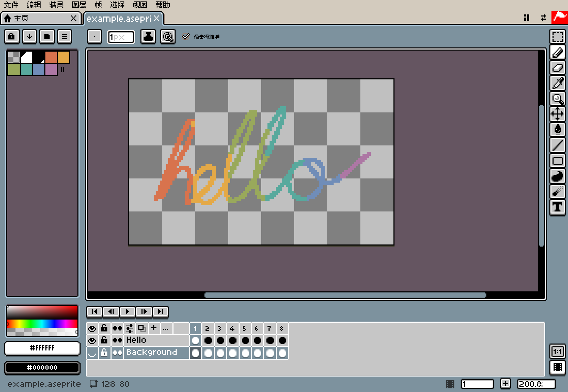Viewport: 568px width, 392px height.
Task: Open the ink type button
Action: [148, 37]
